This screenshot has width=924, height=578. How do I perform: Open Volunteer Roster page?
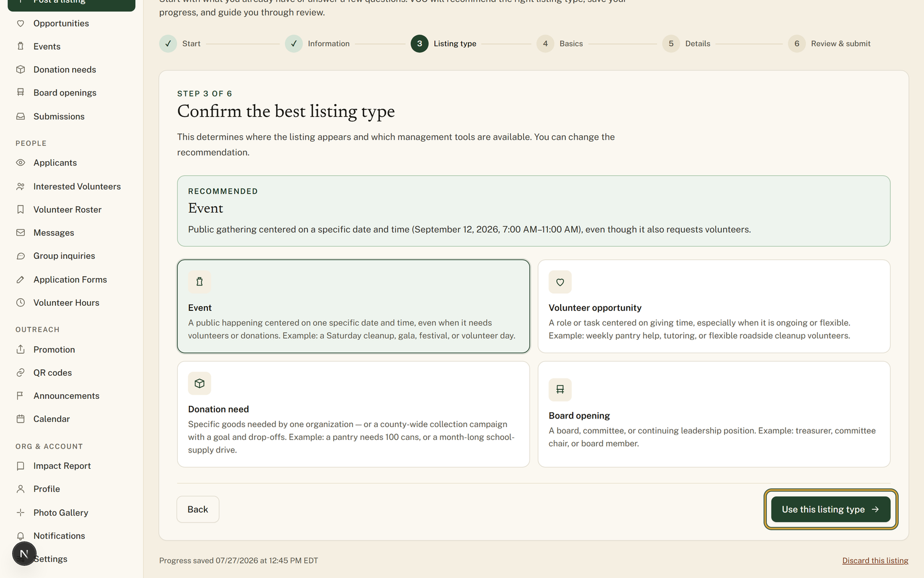pyautogui.click(x=72, y=209)
